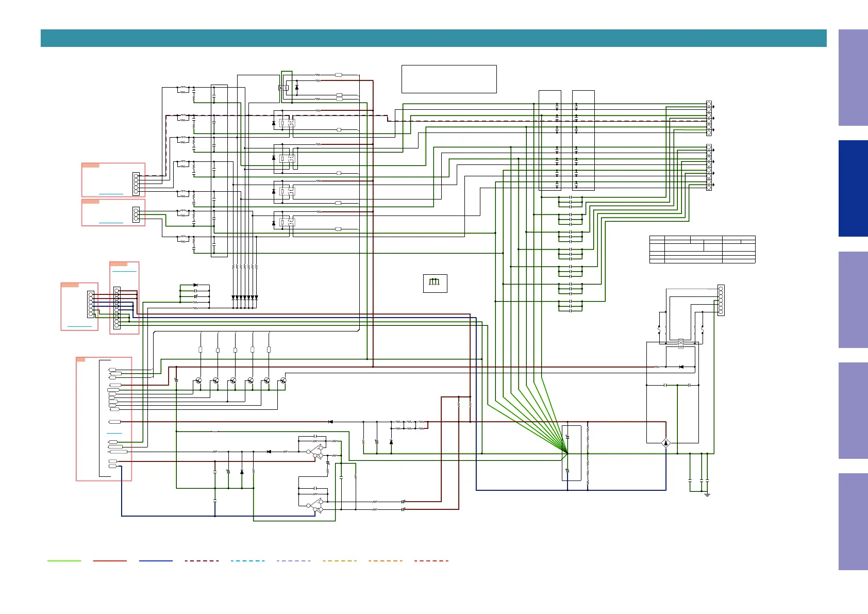Image resolution: width=868 pixels, height=614 pixels.
Task: Click the empty note box at top center
Action: tap(449, 79)
